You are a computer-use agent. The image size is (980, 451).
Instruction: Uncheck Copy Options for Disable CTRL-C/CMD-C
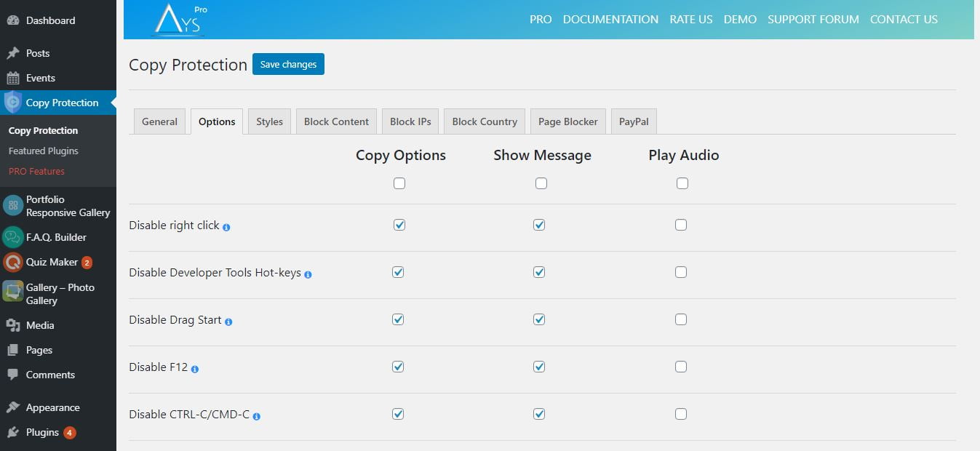coord(398,414)
